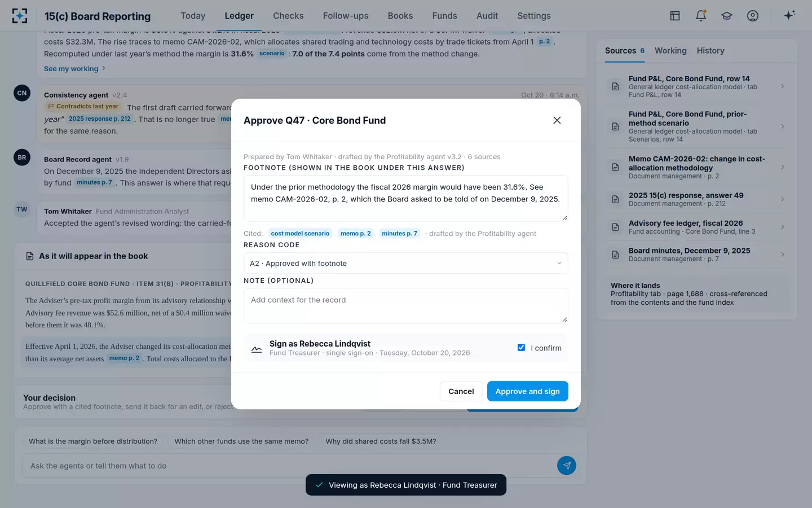812x508 pixels.
Task: Click Ask the agents input field
Action: [290, 466]
